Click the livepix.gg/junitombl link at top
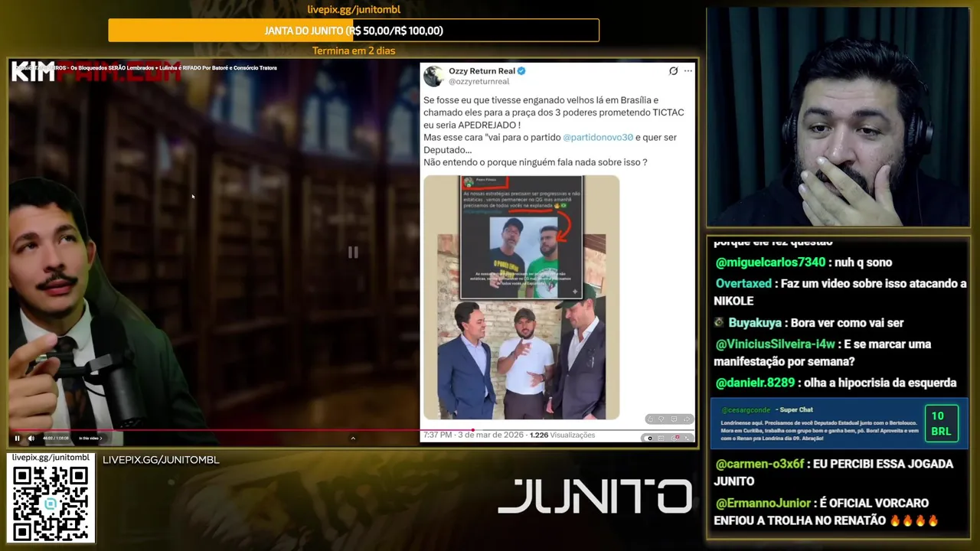This screenshot has width=980, height=551. tap(354, 10)
